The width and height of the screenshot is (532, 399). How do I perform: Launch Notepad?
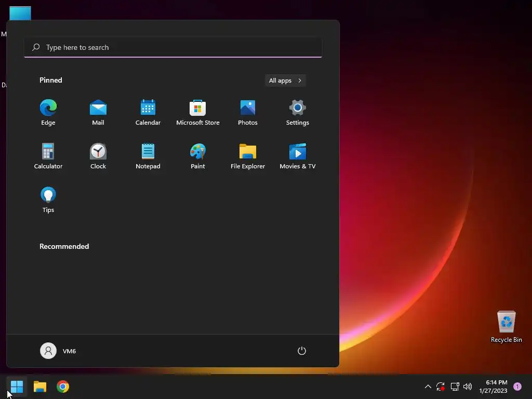click(x=148, y=156)
